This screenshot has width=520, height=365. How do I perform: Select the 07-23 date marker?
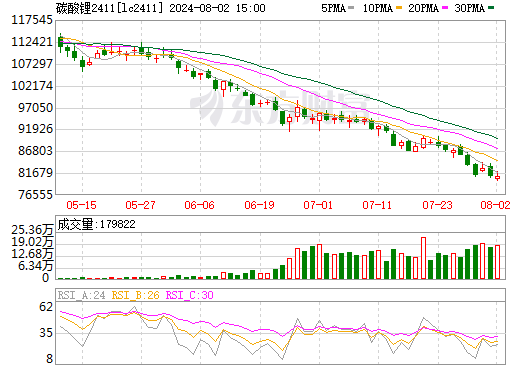[437, 205]
